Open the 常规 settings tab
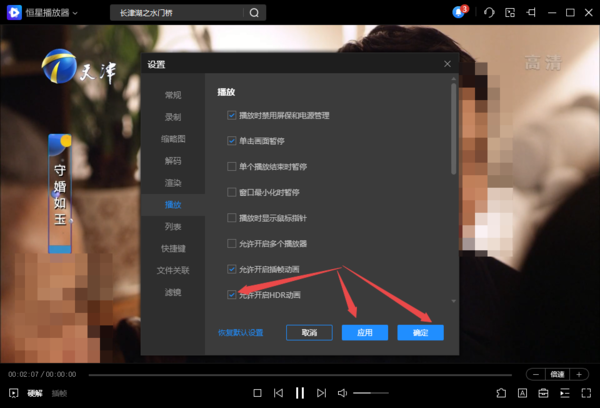This screenshot has height=408, width=600. pyautogui.click(x=173, y=95)
